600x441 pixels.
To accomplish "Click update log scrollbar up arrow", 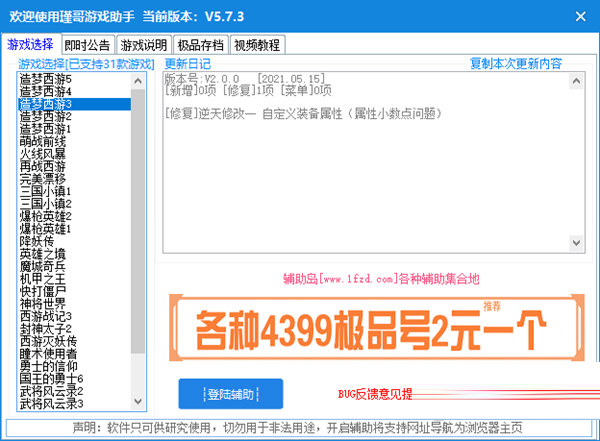I will [x=576, y=81].
